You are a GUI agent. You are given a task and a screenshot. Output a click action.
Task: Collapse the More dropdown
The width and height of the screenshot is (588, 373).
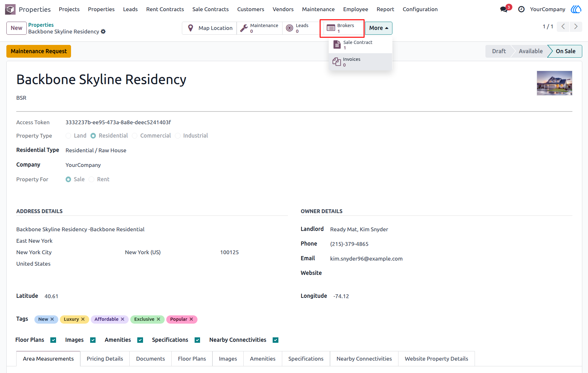click(x=378, y=28)
